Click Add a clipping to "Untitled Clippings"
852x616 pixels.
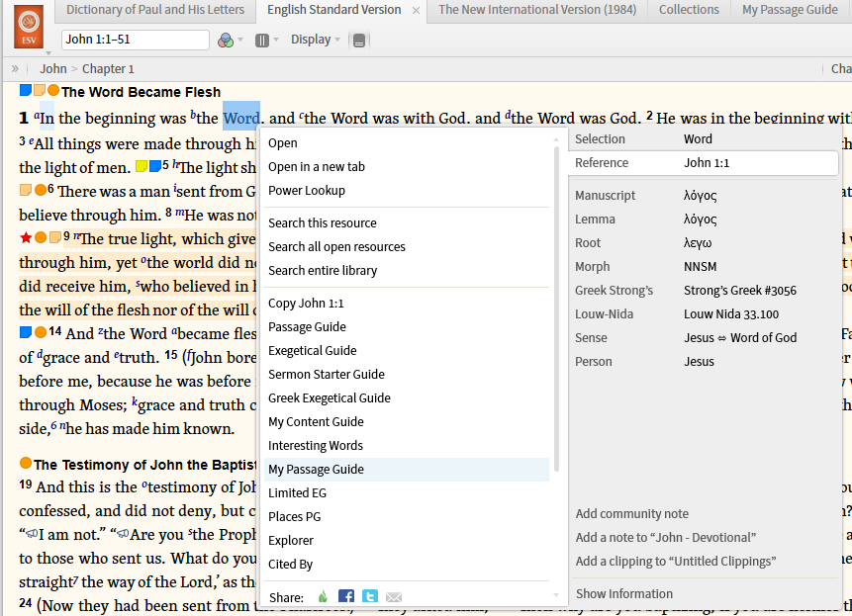[676, 562]
